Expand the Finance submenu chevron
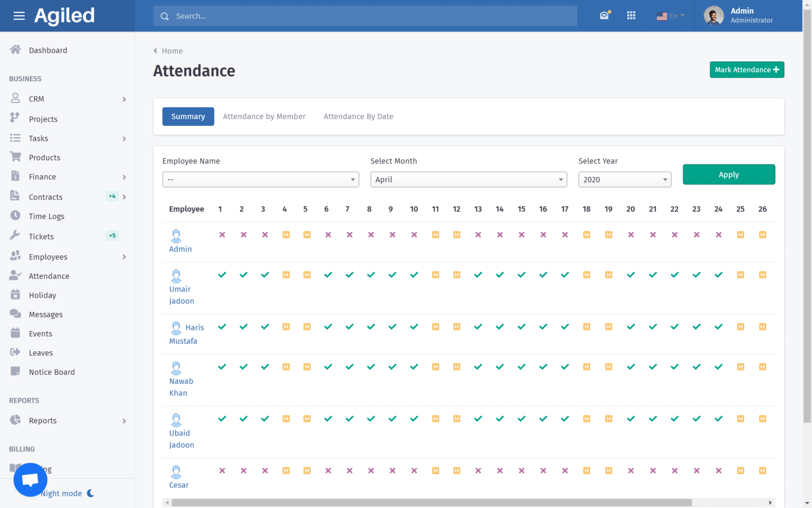Viewport: 812px width, 508px height. coord(124,177)
